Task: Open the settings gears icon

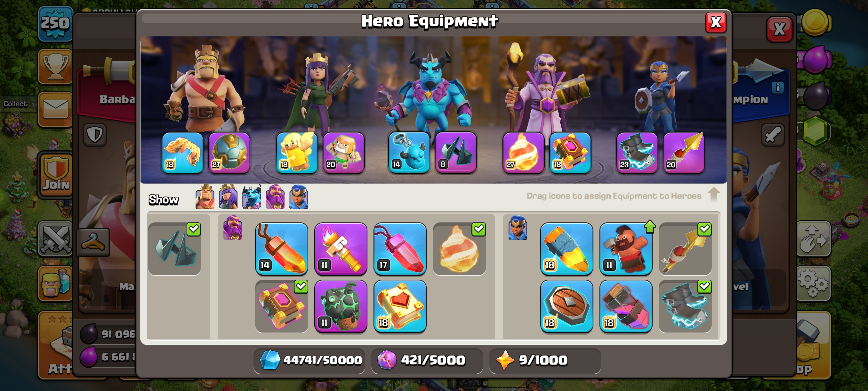Action: (813, 283)
